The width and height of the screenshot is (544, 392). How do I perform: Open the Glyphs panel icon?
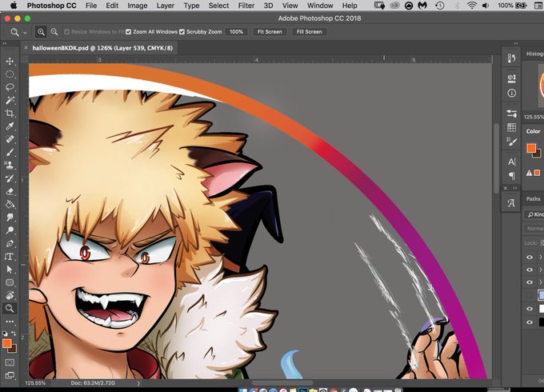[511, 203]
